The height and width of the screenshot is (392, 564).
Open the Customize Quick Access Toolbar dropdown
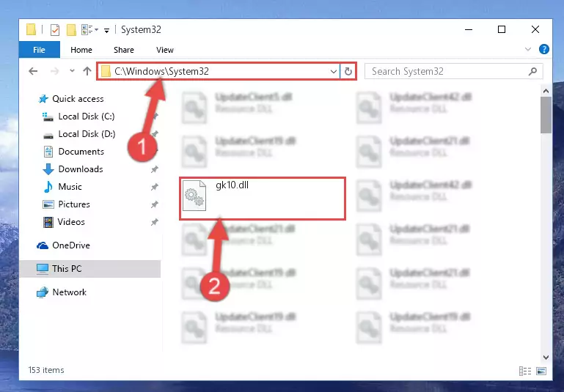pyautogui.click(x=106, y=30)
